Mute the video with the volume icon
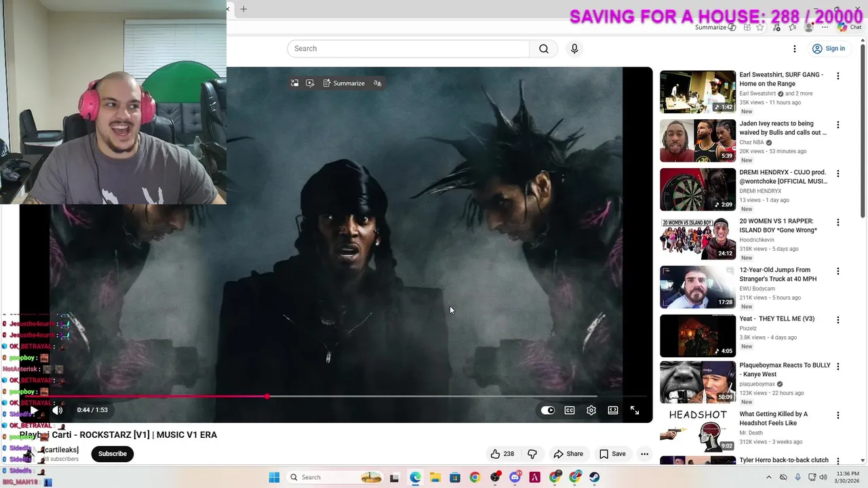This screenshot has height=488, width=868. [x=58, y=410]
